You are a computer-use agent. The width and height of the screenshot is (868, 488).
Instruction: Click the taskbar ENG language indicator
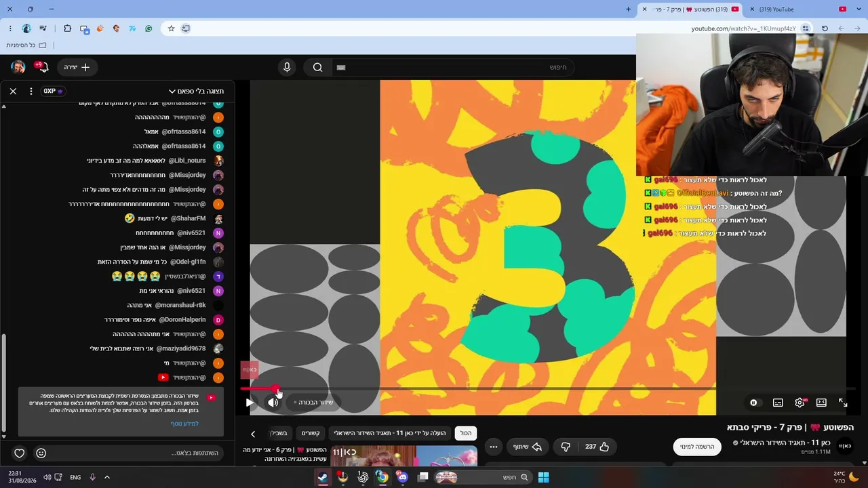pos(75,477)
